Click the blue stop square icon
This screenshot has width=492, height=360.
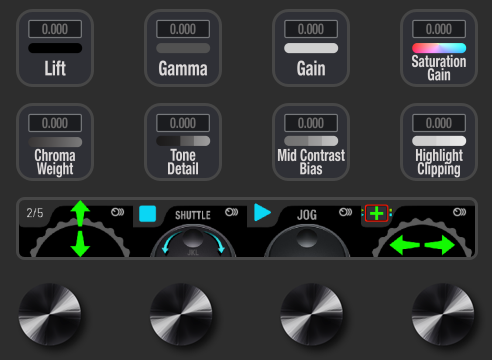tap(148, 214)
